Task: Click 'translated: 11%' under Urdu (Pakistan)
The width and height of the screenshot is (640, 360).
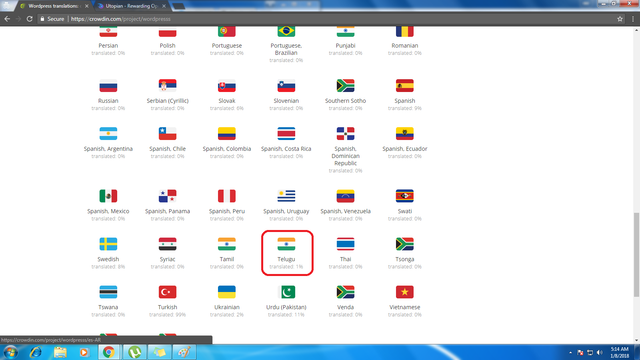Action: coord(286,315)
